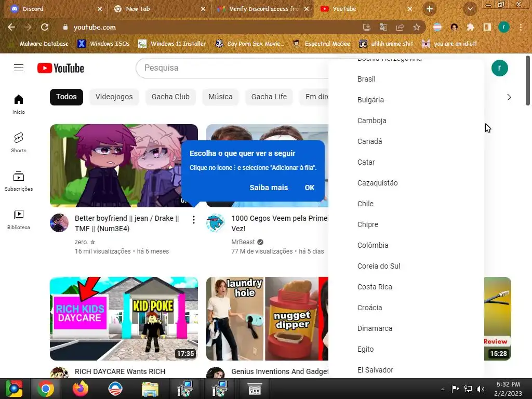Choose Dinamarca from country list
Screen dimensions: 532x399
point(406,328)
